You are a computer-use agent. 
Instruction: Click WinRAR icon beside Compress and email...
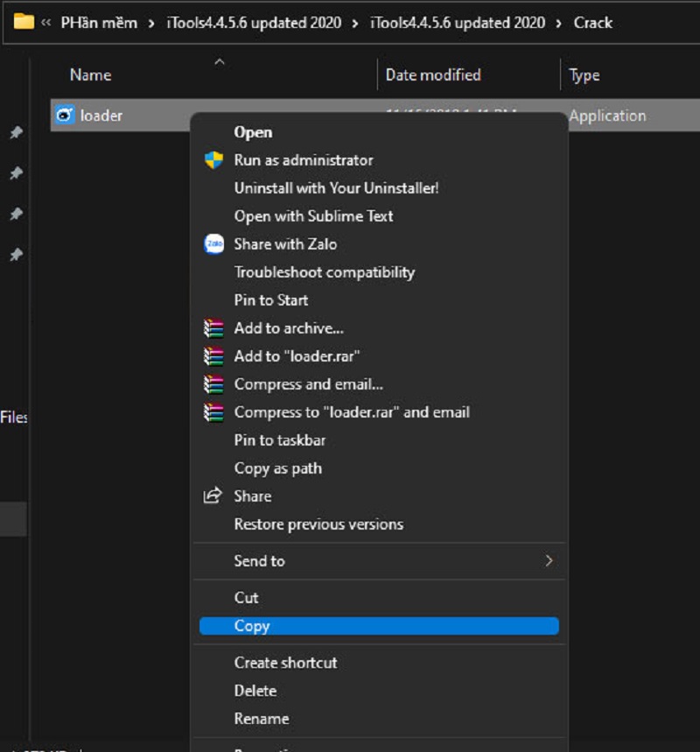(x=213, y=384)
